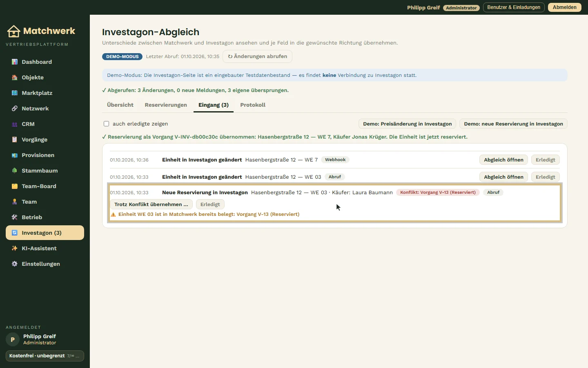Image resolution: width=588 pixels, height=368 pixels.
Task: Click the DEMO-MODUS badge
Action: click(x=122, y=56)
